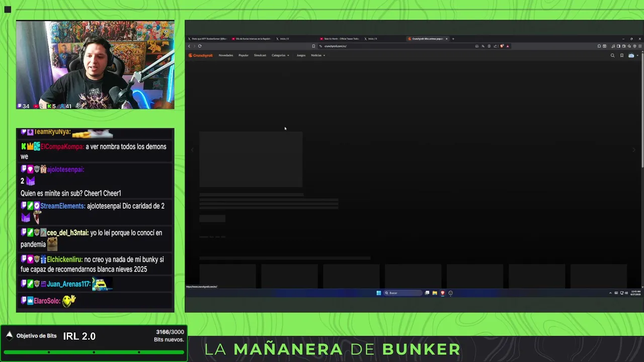Switch to the Official Teaser Trailer tab

340,39
